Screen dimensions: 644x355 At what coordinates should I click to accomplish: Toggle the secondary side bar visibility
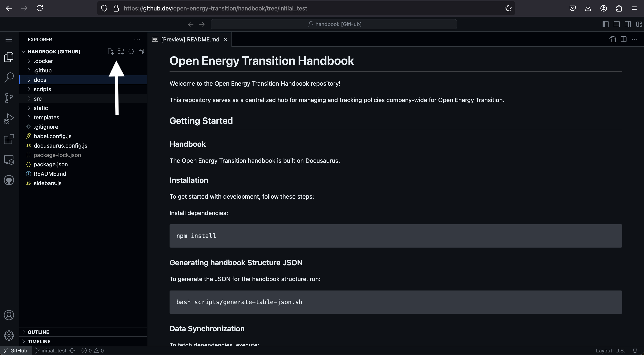click(628, 24)
